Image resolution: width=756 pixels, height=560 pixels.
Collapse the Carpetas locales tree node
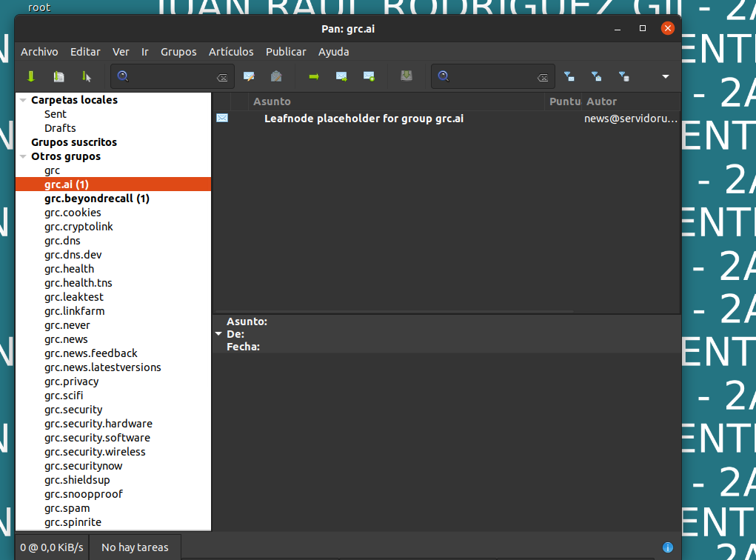coord(23,100)
